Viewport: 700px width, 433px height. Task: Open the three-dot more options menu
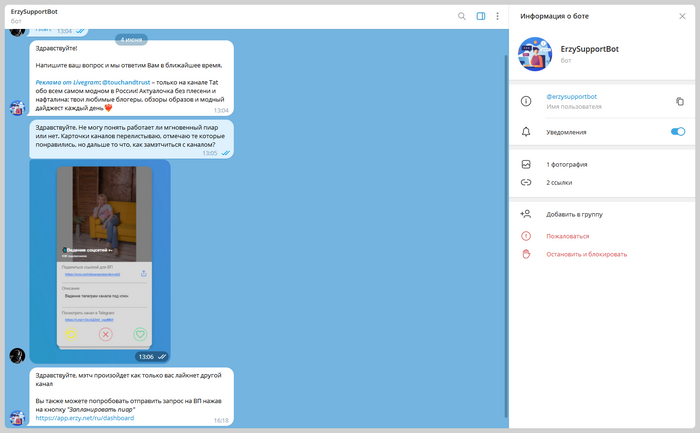coord(497,16)
